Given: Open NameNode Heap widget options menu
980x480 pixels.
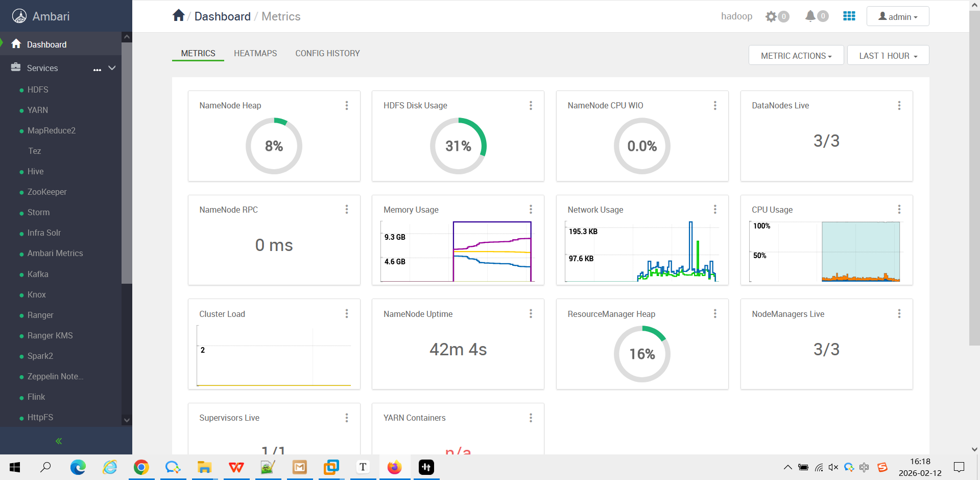Looking at the screenshot, I should tap(347, 105).
